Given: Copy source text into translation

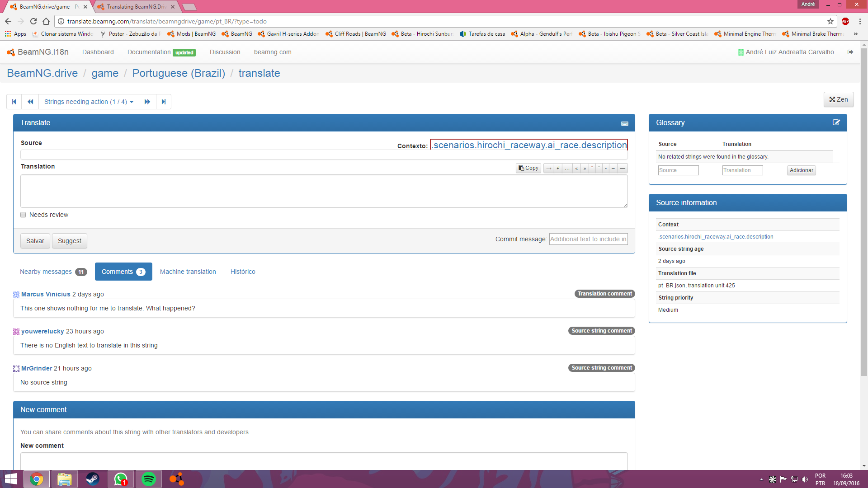Looking at the screenshot, I should click(x=528, y=168).
